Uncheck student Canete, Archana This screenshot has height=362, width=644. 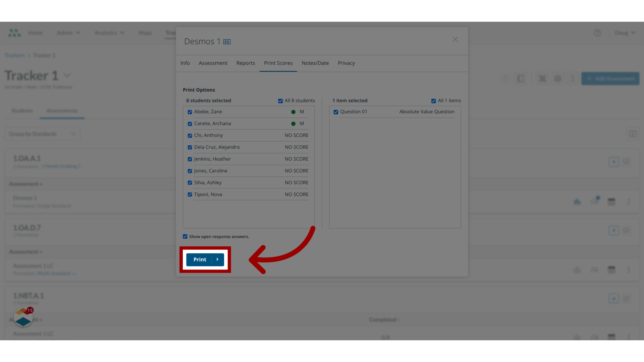click(x=190, y=124)
